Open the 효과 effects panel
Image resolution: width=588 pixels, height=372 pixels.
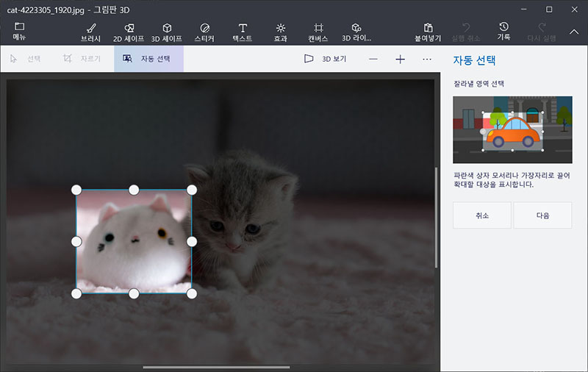coord(281,32)
